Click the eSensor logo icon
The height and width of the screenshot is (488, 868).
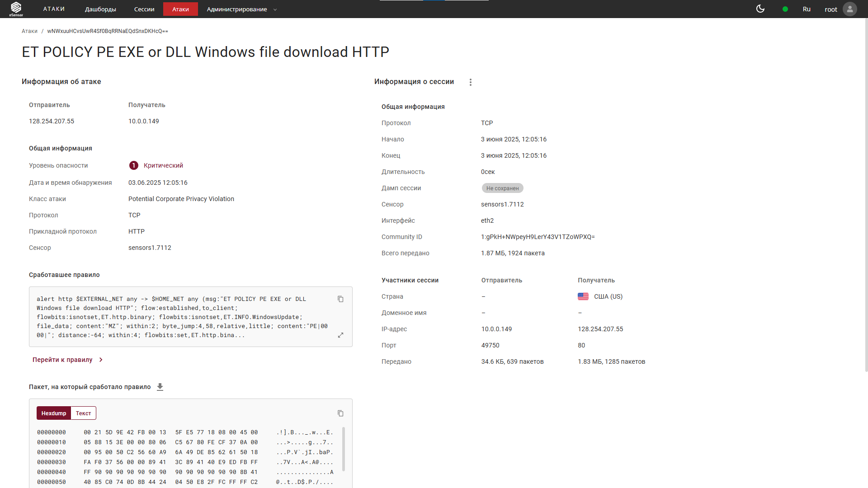(x=16, y=9)
